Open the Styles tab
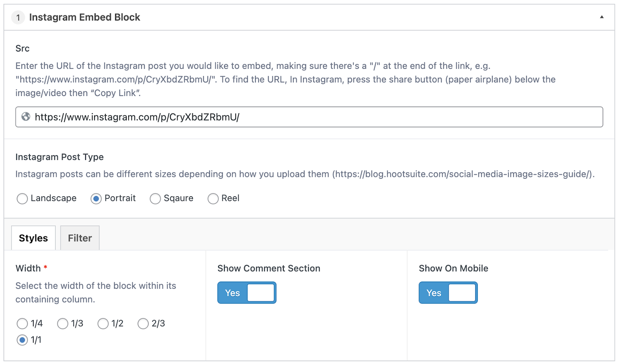This screenshot has height=364, width=620. pyautogui.click(x=33, y=238)
